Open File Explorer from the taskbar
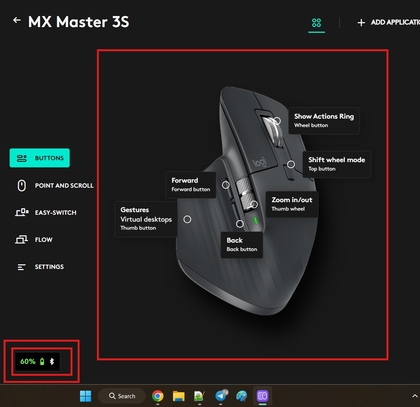 tap(179, 396)
